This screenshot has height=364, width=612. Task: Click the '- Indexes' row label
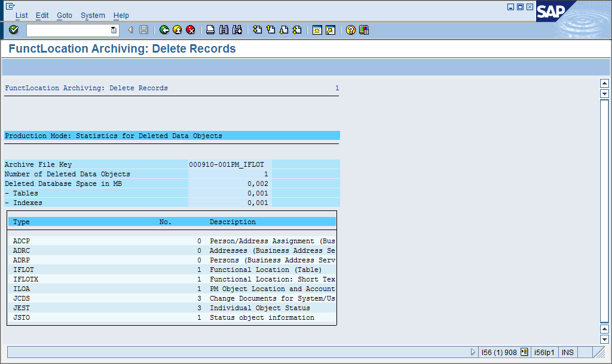tap(23, 203)
